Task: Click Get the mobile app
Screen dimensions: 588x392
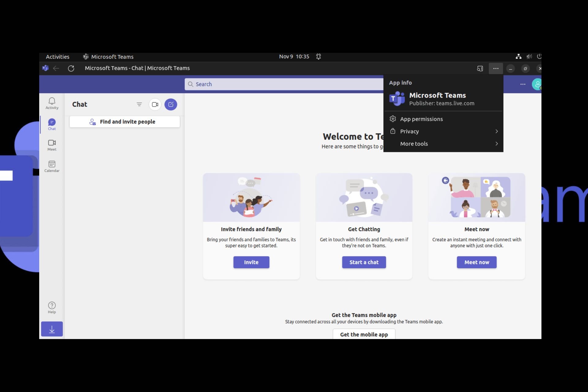Action: tap(364, 334)
